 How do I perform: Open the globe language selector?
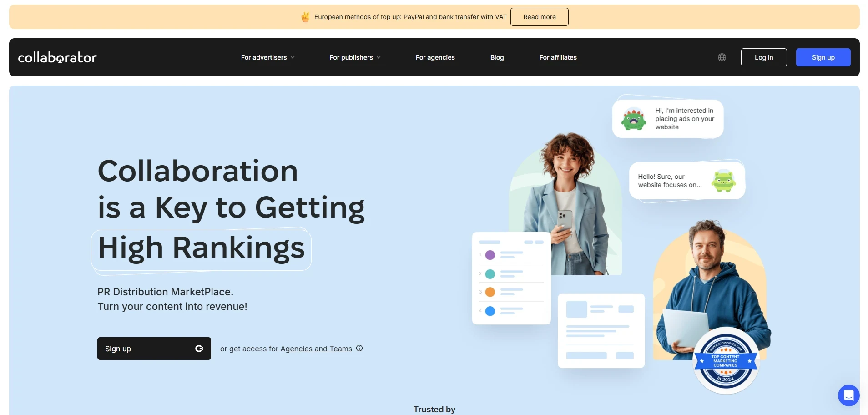(x=722, y=57)
